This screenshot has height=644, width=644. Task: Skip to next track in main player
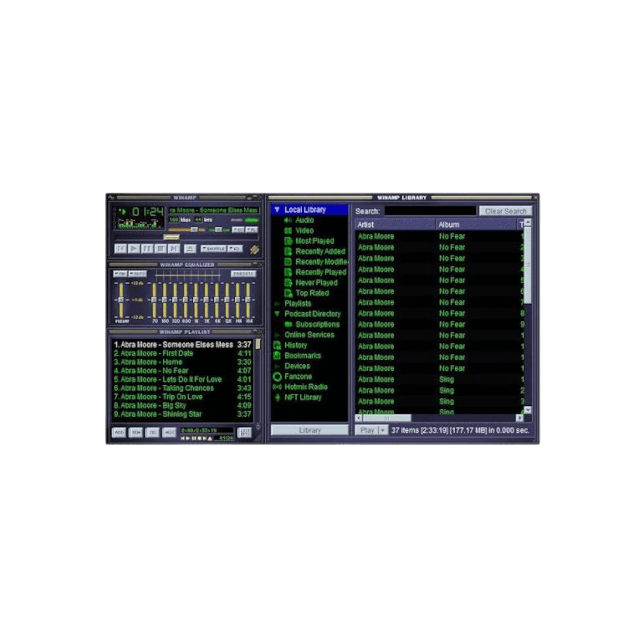pyautogui.click(x=173, y=249)
